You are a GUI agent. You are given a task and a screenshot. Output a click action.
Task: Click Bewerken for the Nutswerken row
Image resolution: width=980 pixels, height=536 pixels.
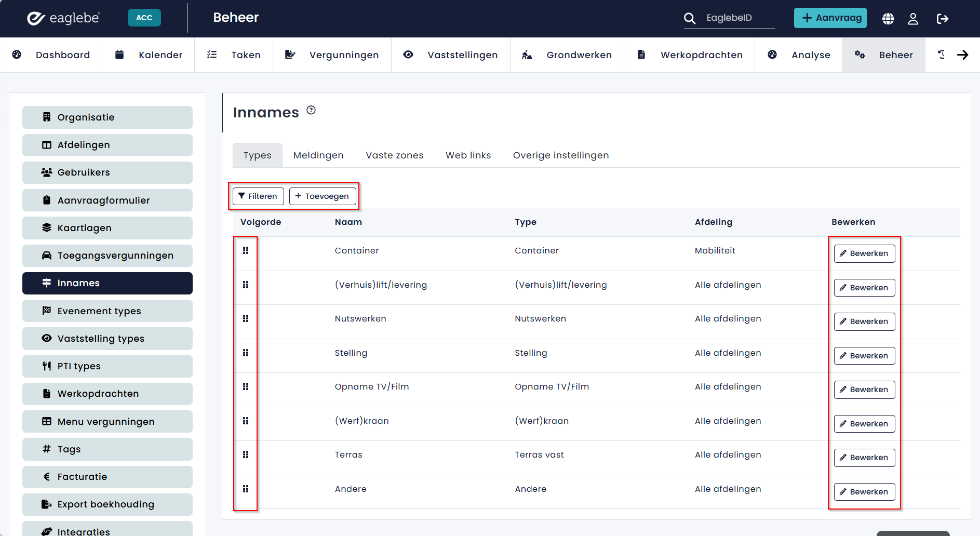[x=864, y=321]
